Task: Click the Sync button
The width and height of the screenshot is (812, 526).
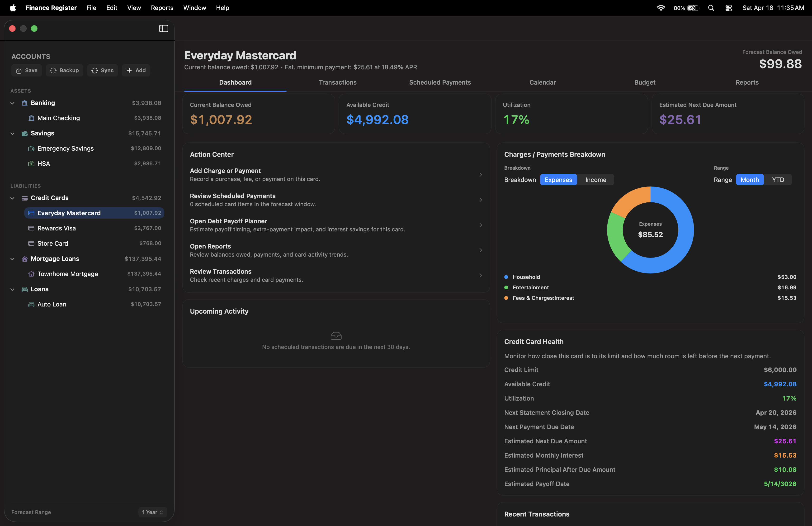Action: click(x=102, y=70)
